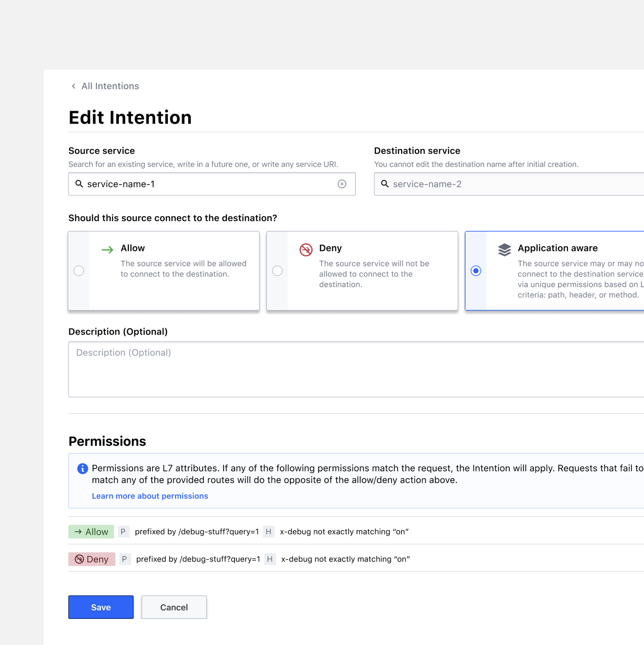Click the search icon in Source service field
The width and height of the screenshot is (644, 645).
79,184
